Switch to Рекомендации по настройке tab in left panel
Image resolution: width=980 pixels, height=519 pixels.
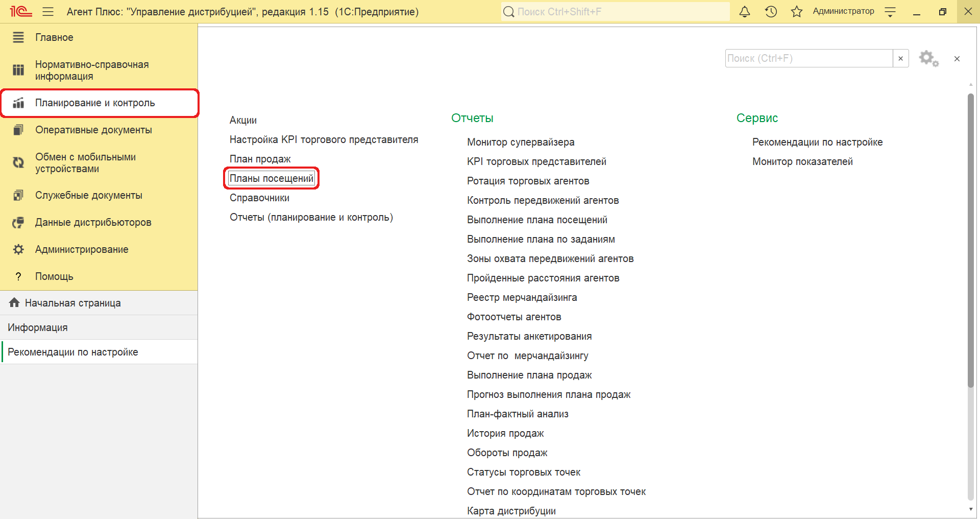click(99, 352)
